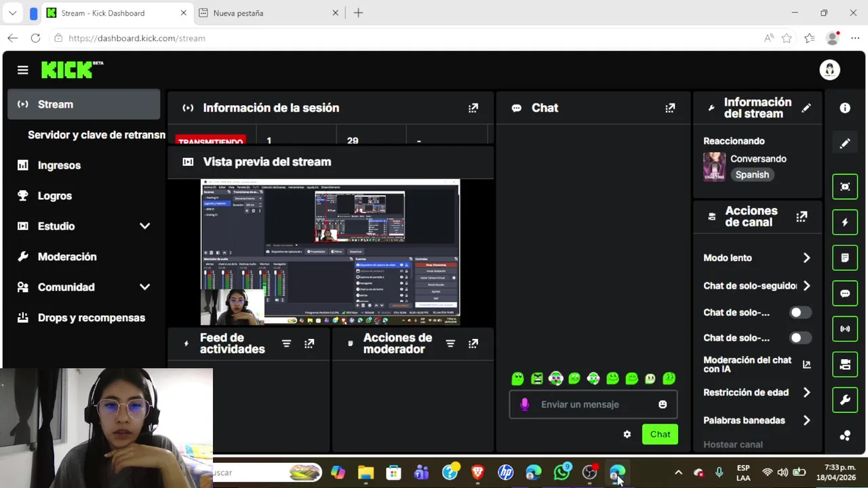Open a new browser tab with plus button
The image size is (868, 488).
(x=359, y=13)
